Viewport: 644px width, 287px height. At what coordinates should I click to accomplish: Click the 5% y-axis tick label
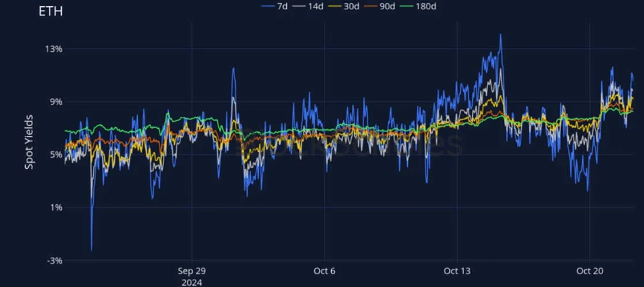pyautogui.click(x=56, y=154)
